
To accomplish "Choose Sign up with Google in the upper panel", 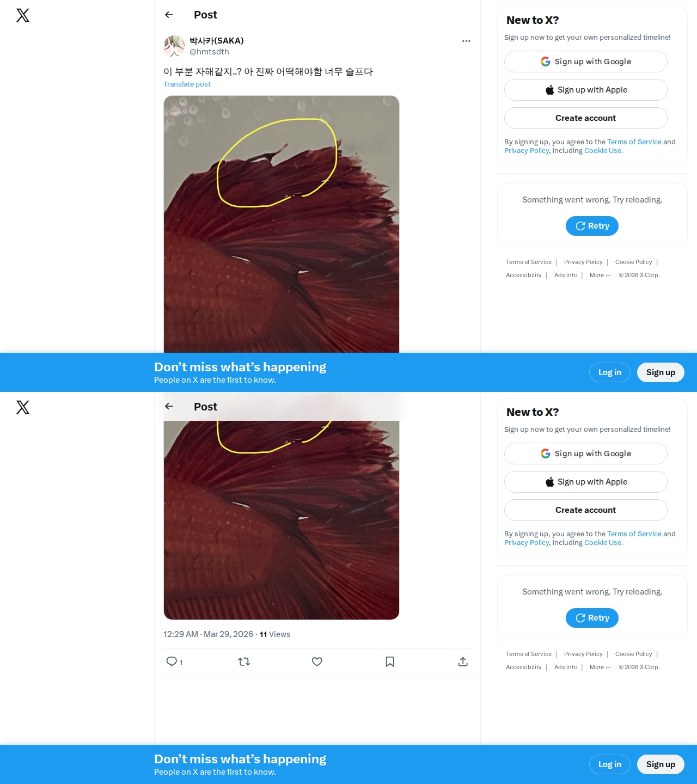I will tap(585, 62).
